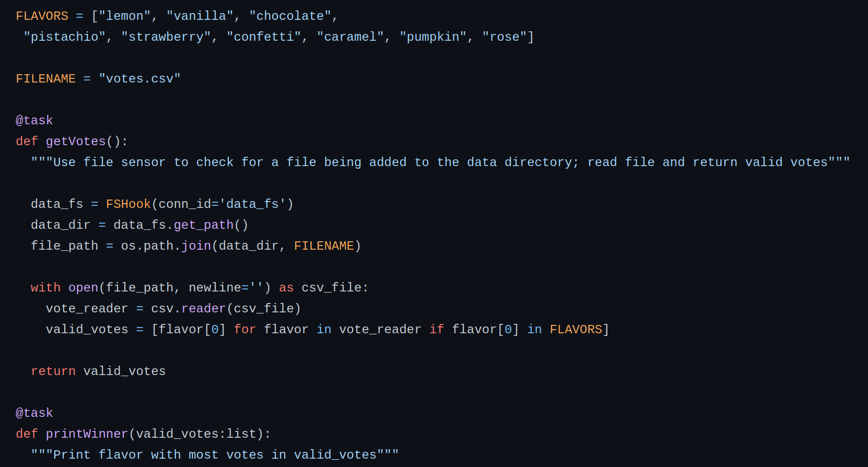Click the return keyword before valid_votes
Screen dimensions: 868x467
click(53, 371)
